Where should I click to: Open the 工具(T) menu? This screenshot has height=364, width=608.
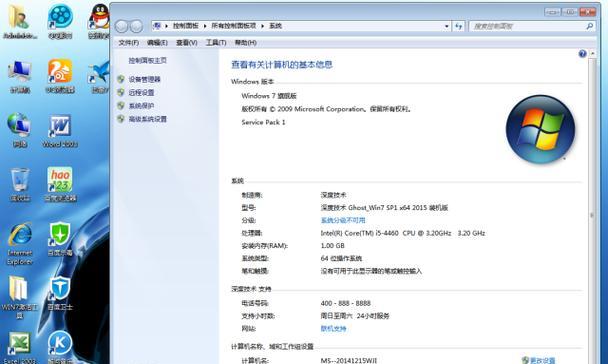(216, 43)
